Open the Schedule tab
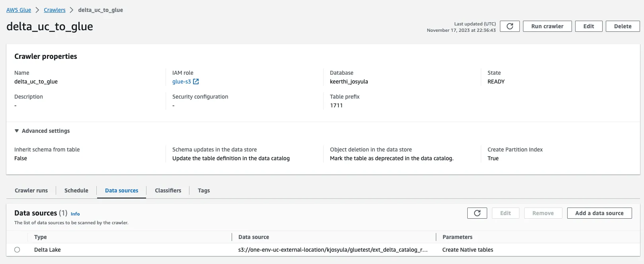The image size is (644, 264). pos(76,190)
